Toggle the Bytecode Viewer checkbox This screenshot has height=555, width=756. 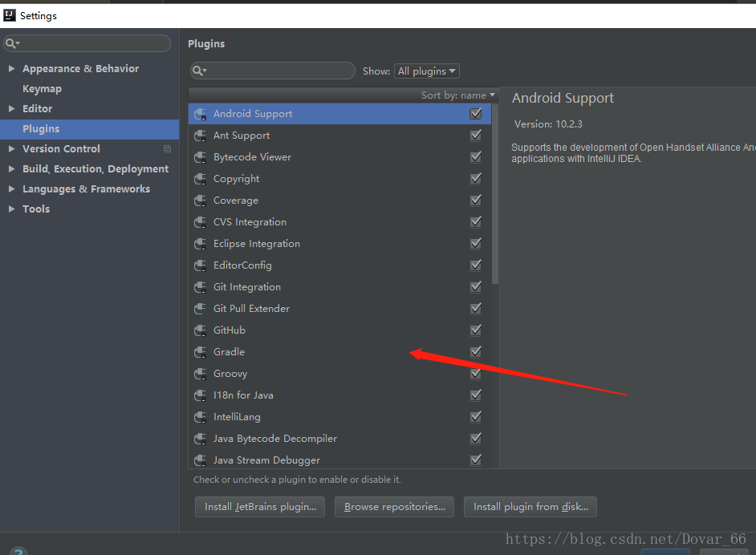[475, 157]
